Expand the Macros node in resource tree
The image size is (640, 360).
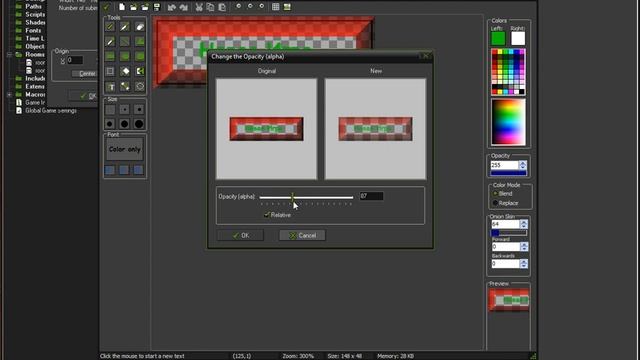tap(9, 95)
